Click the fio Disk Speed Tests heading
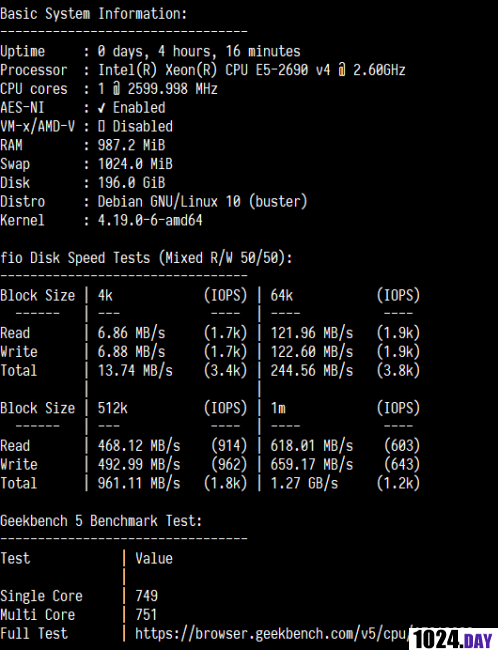498x650 pixels. coord(146,258)
